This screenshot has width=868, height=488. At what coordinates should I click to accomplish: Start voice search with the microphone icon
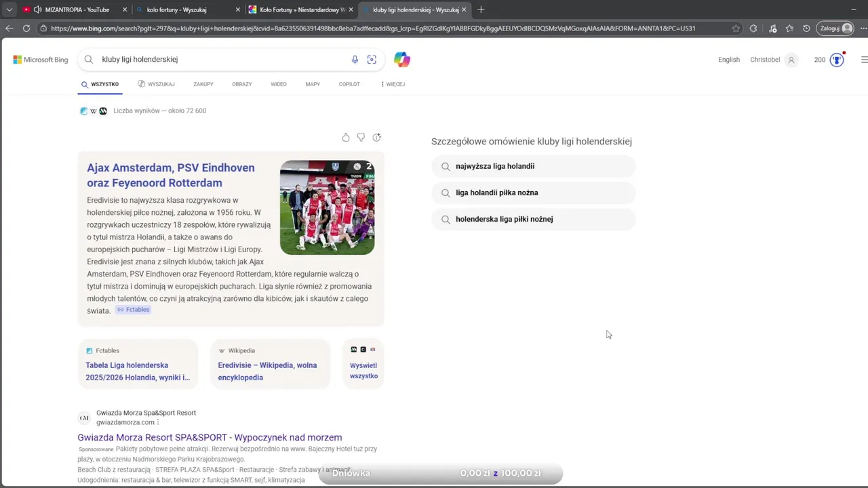tap(355, 60)
